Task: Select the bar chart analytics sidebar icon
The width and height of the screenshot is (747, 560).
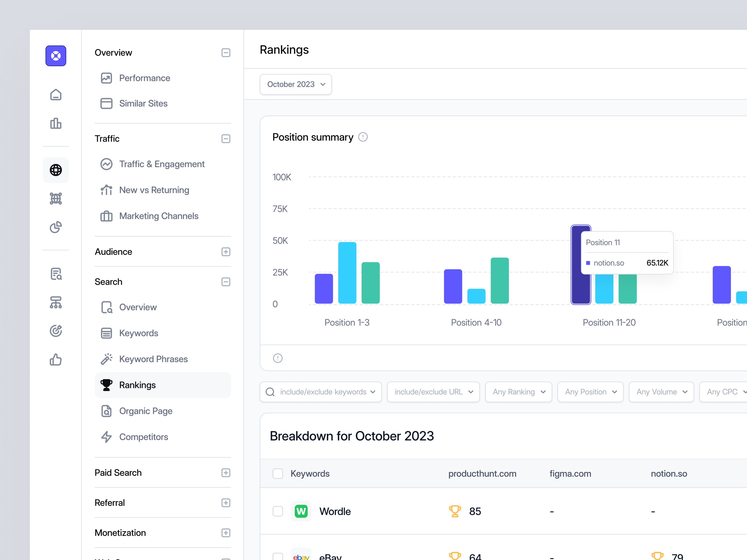Action: [x=56, y=123]
